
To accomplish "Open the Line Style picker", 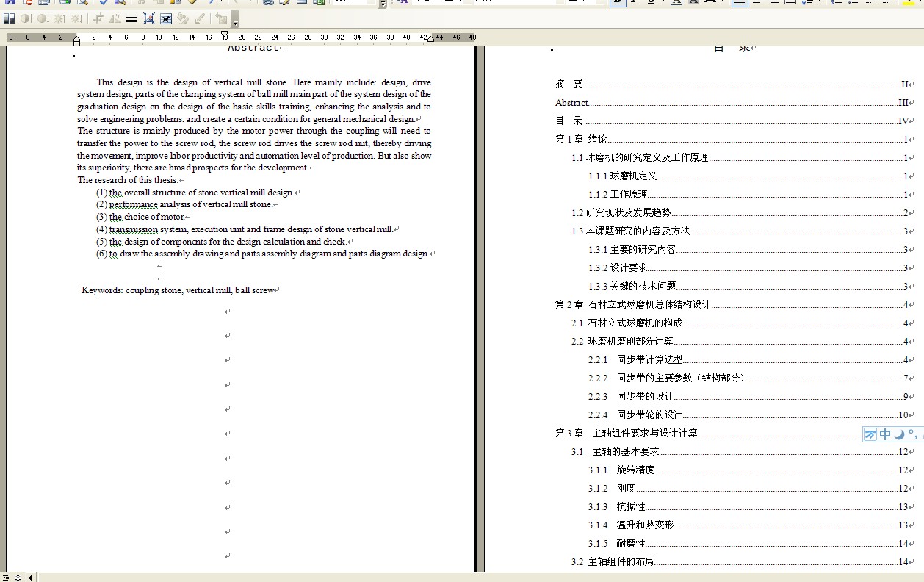I will (x=132, y=18).
